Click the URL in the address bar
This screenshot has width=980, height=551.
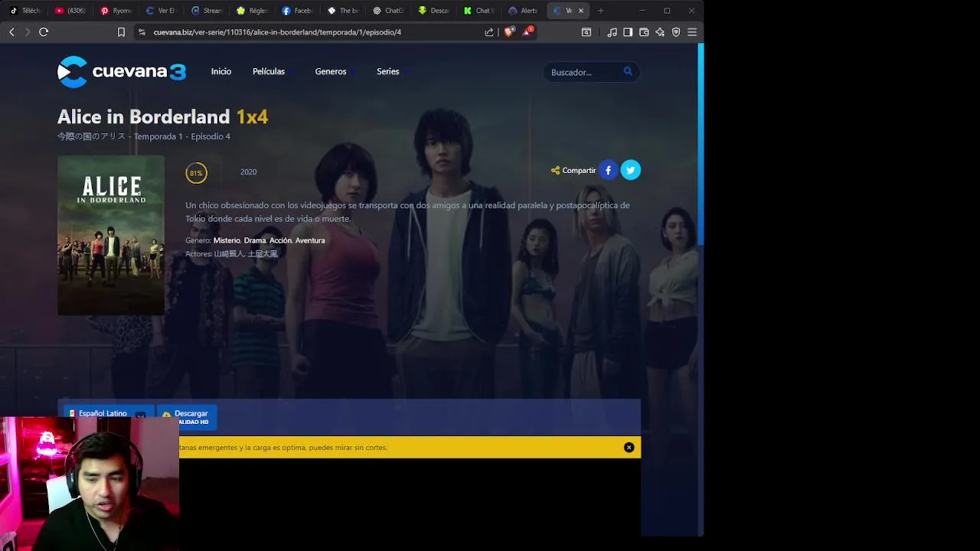point(277,32)
